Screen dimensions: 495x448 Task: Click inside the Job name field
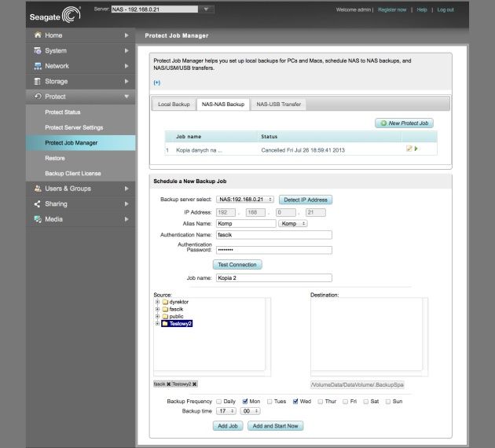point(274,277)
